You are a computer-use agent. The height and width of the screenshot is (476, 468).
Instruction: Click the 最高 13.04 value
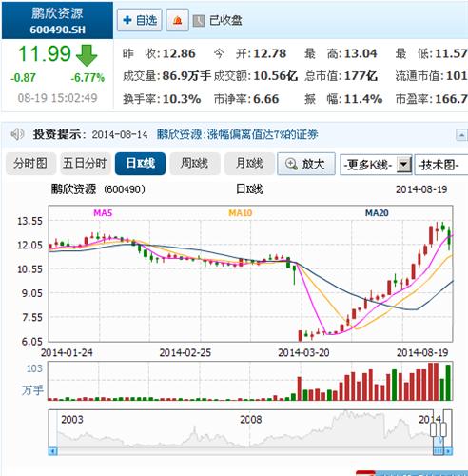[x=361, y=53]
